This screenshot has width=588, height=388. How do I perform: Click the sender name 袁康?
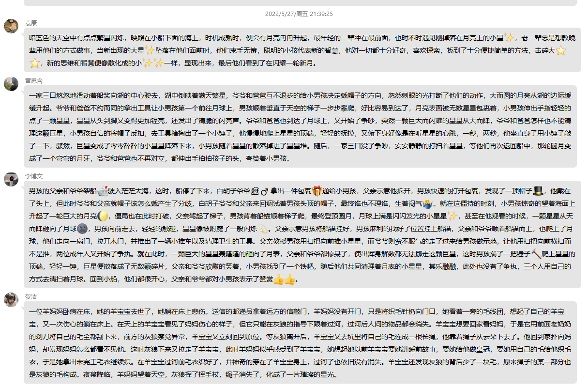(31, 23)
